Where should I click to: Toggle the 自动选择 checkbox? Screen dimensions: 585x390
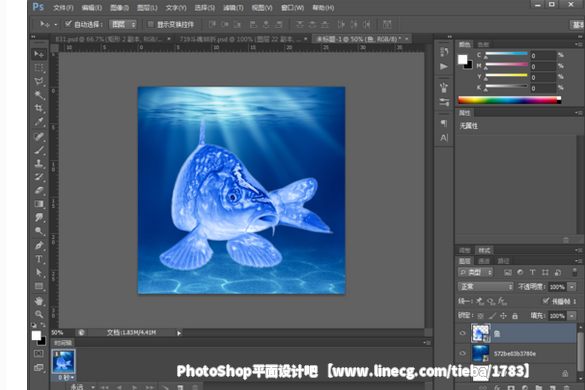68,24
